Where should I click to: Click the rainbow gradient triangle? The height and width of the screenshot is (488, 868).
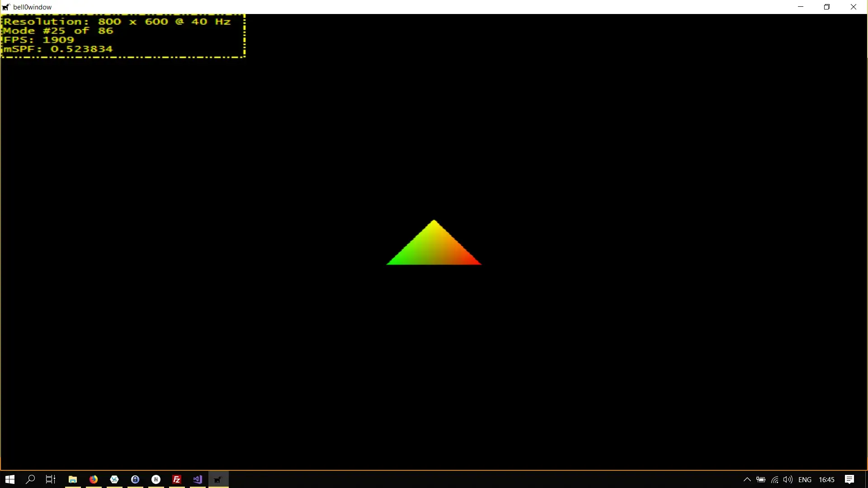click(x=433, y=249)
